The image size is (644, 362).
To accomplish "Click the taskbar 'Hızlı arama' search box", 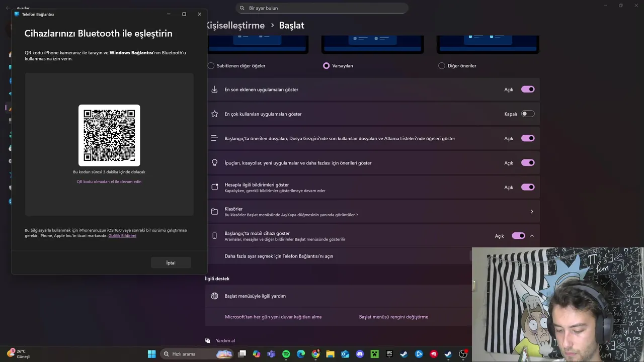I will pos(198,354).
